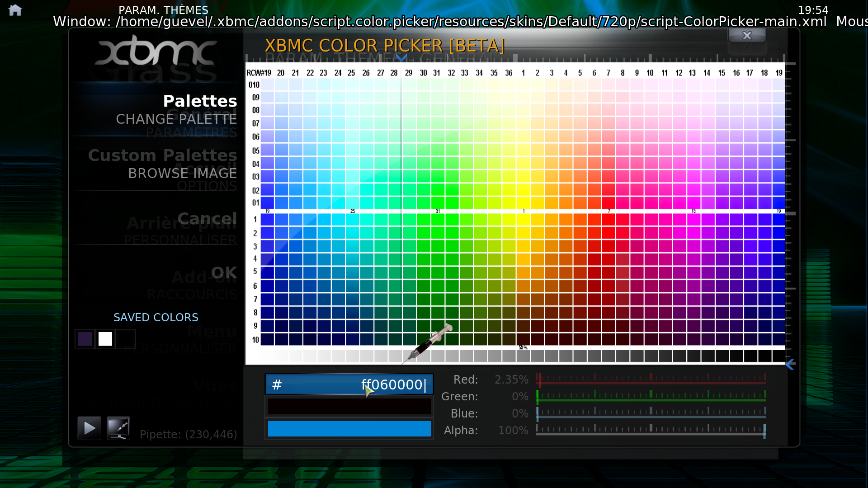Pick yellow swatch in row 1 column 1
Screen dimensions: 868x488
(523, 220)
